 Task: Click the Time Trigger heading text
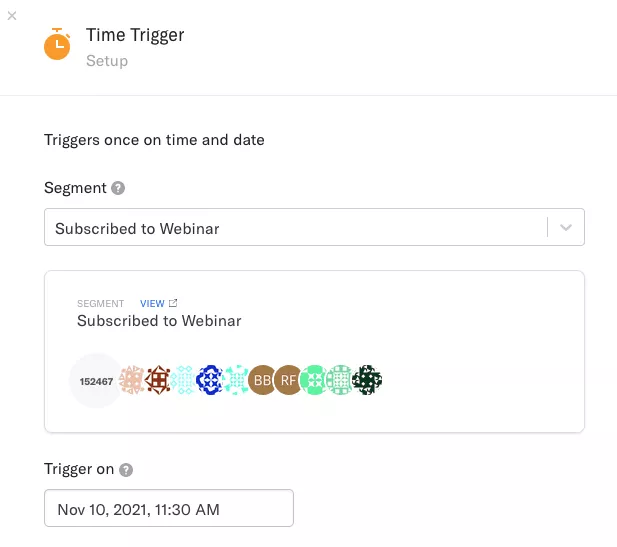(x=135, y=35)
